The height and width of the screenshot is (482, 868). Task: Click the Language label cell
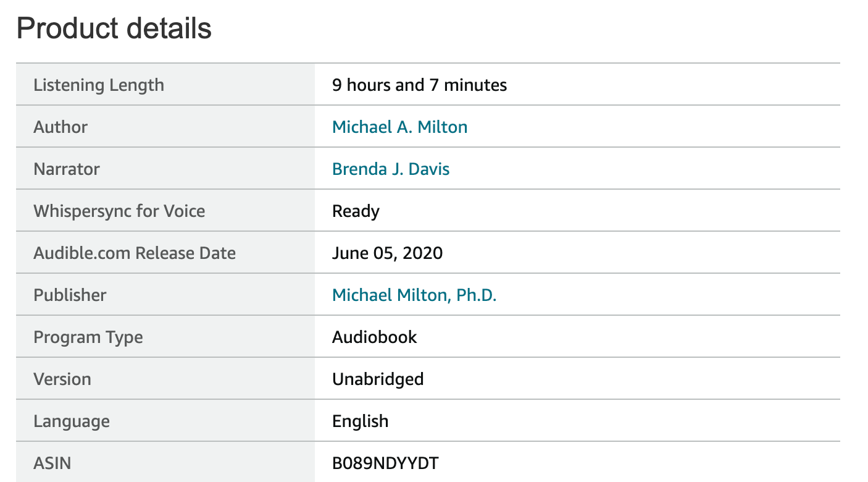pyautogui.click(x=165, y=421)
